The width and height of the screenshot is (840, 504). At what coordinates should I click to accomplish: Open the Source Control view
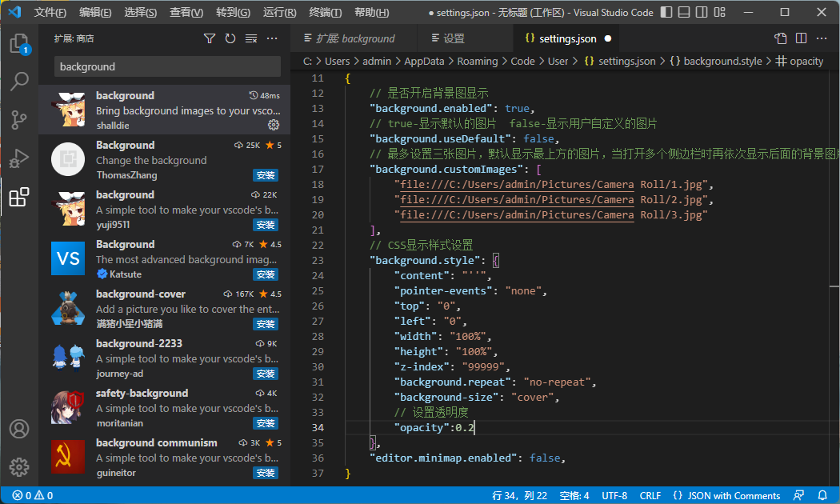point(19,120)
